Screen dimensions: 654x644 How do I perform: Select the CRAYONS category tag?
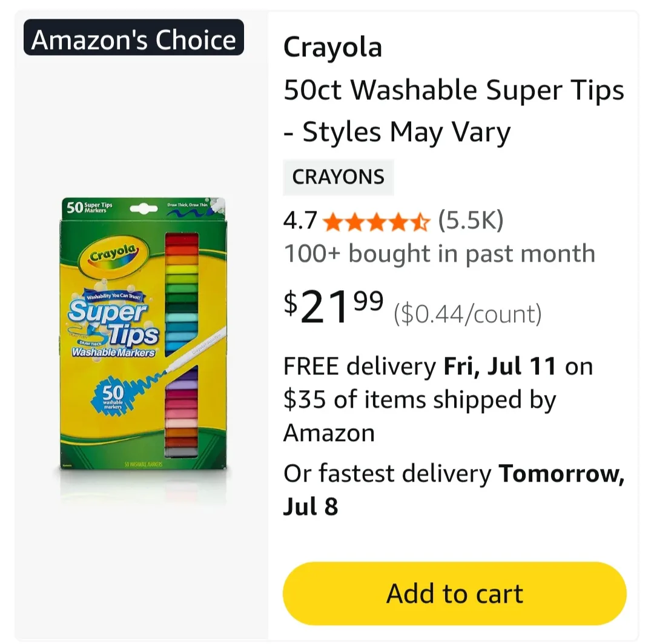(339, 177)
